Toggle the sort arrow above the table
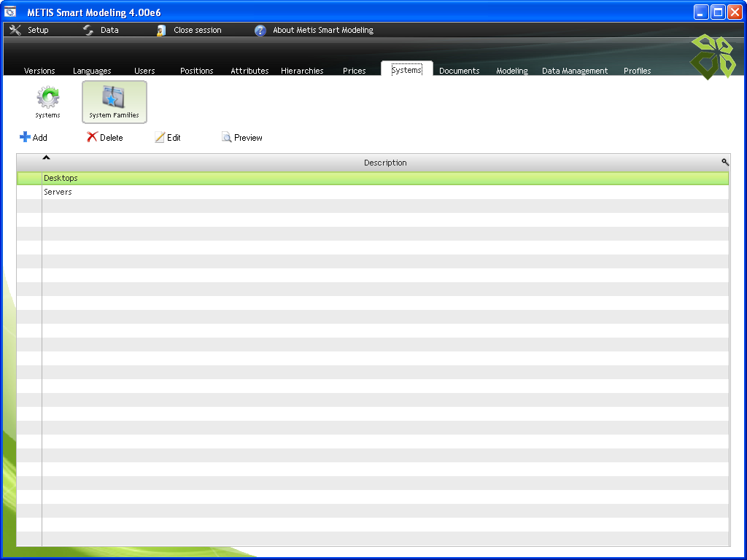Screen dimensions: 747x560 [46, 157]
